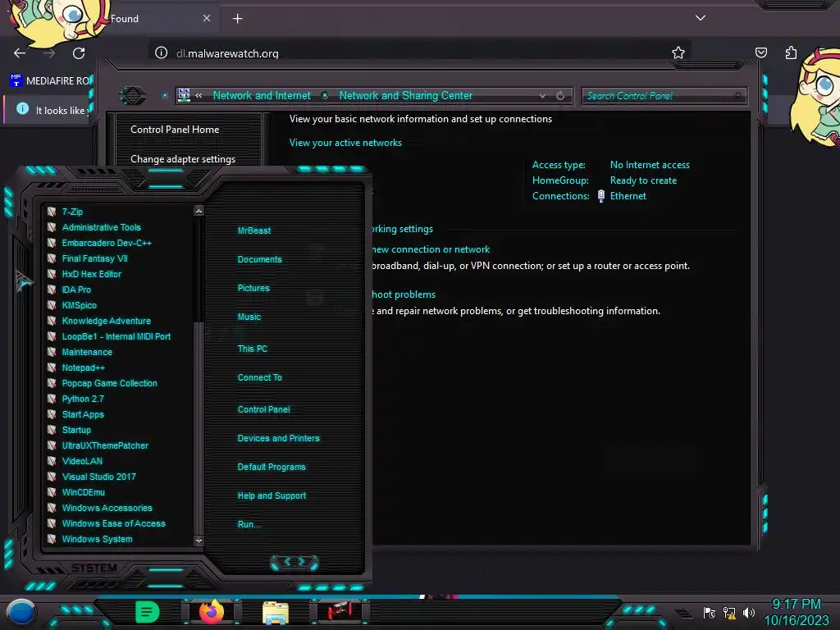Open the volume speaker tray icon
The height and width of the screenshot is (630, 840).
pos(748,612)
